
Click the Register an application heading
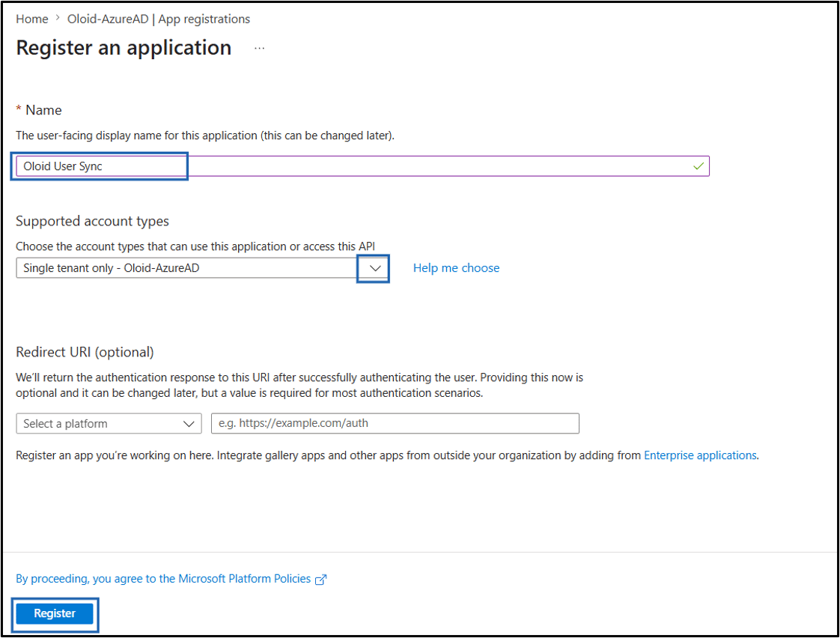(124, 48)
